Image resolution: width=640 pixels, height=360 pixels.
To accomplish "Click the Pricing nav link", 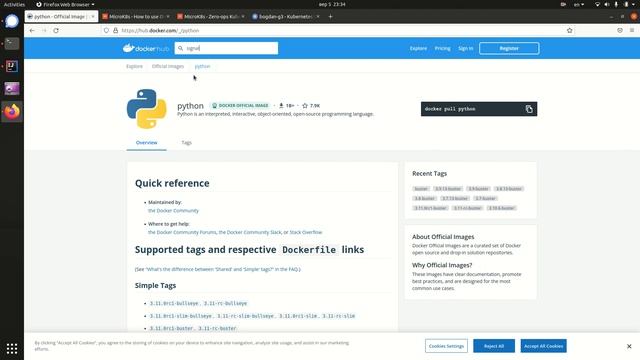I will [x=442, y=48].
